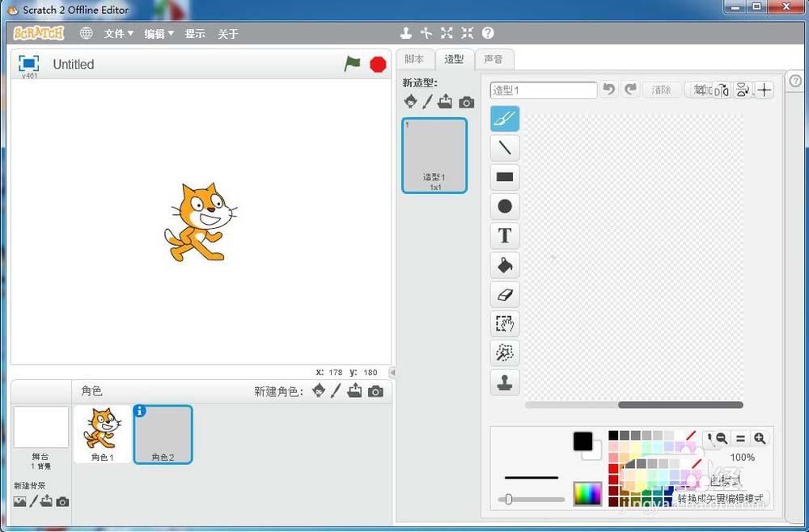Upload sprite from file
This screenshot has width=809, height=532.
[x=354, y=391]
